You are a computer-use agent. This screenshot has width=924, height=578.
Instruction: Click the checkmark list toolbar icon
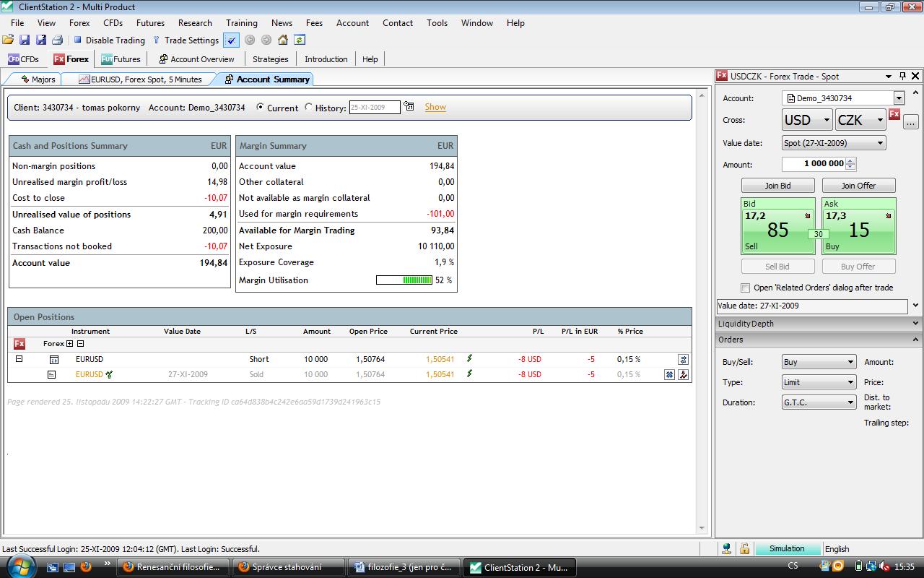(232, 40)
